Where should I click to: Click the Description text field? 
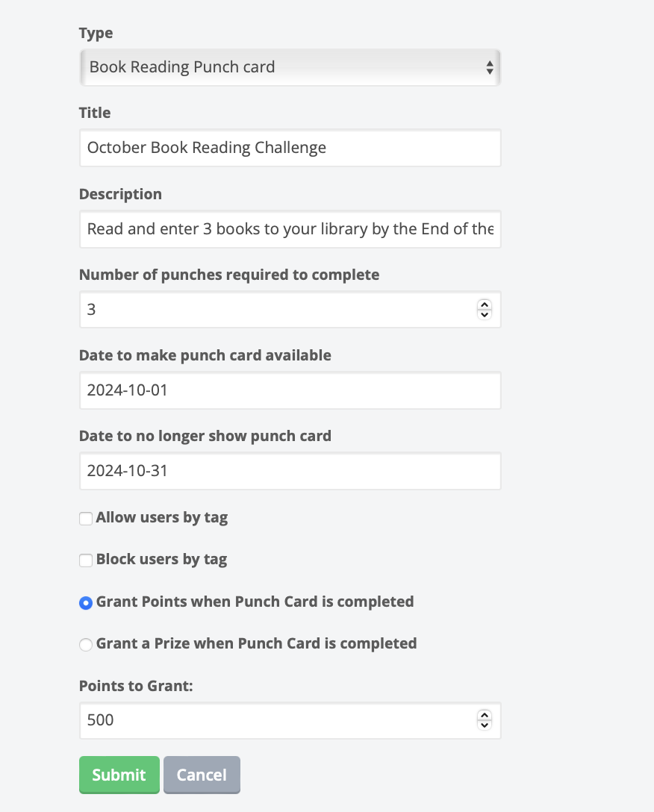coord(289,228)
